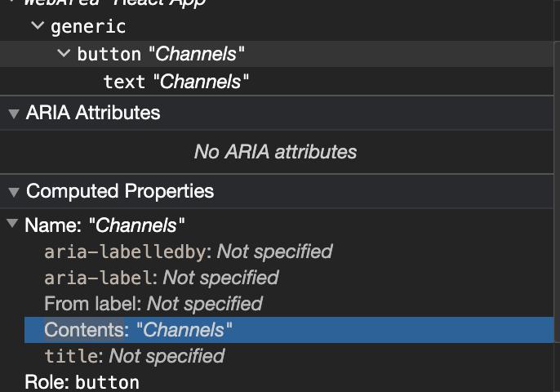Collapse the generic node chevron
The image size is (560, 392).
pyautogui.click(x=38, y=26)
